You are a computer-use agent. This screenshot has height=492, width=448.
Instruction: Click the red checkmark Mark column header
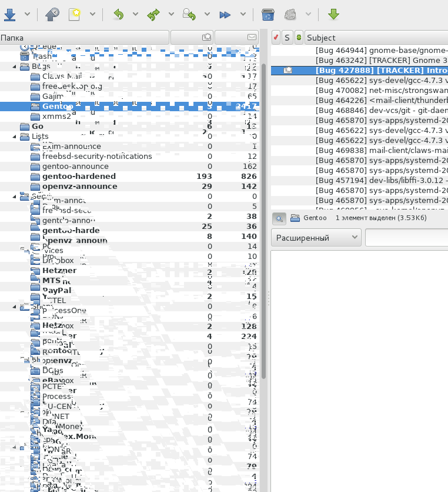point(276,38)
